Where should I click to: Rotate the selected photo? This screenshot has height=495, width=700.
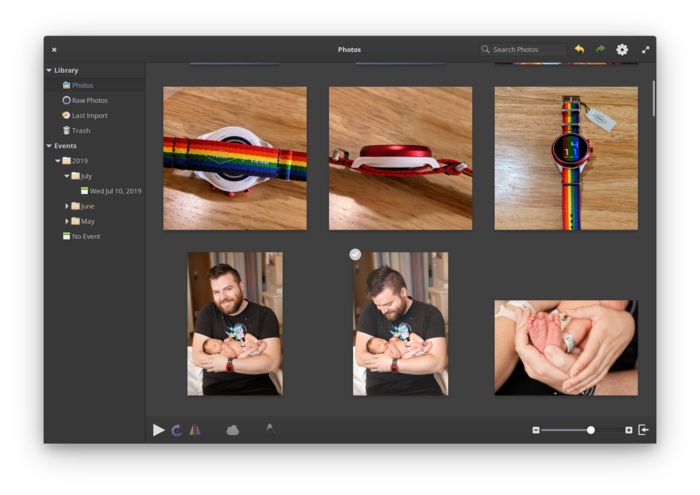[x=177, y=430]
